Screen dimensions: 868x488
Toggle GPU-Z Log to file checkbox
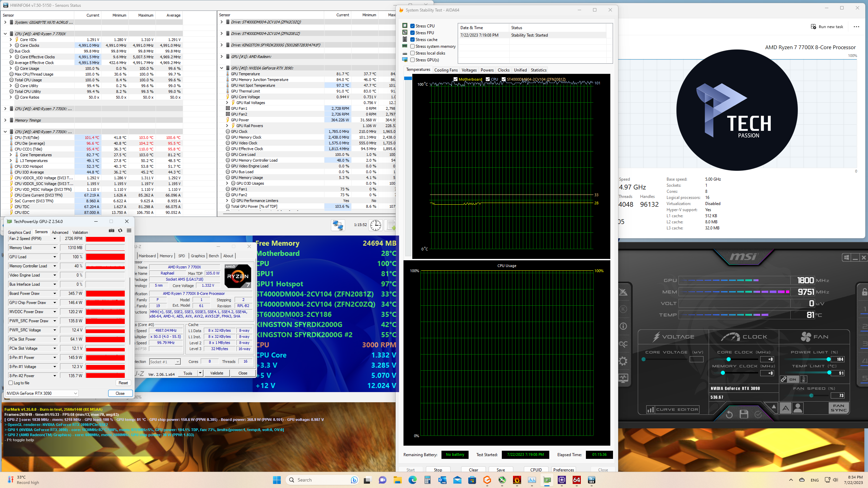pos(11,383)
